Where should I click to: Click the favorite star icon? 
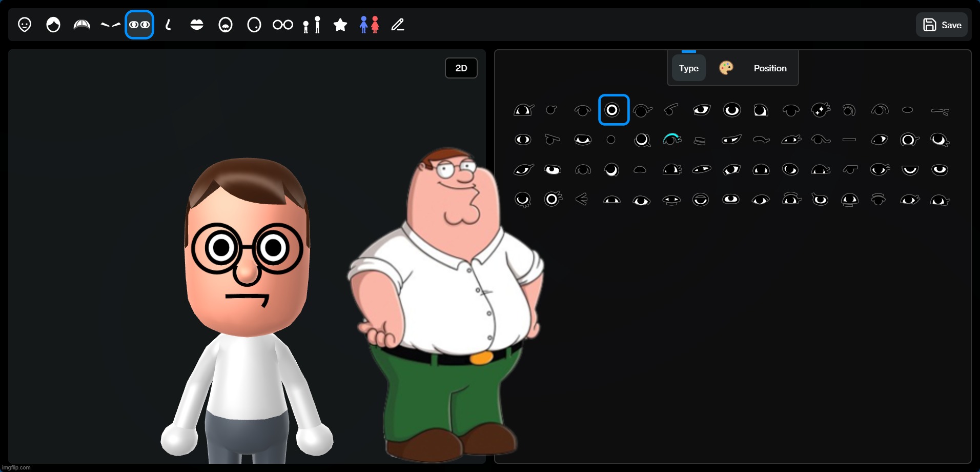pos(340,25)
